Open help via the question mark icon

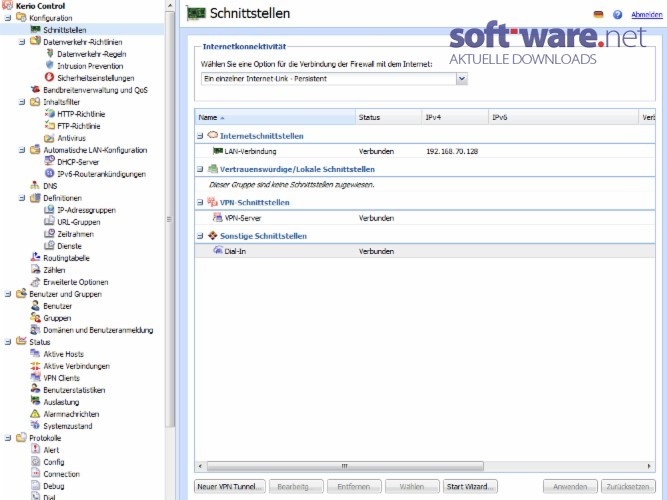(x=617, y=15)
